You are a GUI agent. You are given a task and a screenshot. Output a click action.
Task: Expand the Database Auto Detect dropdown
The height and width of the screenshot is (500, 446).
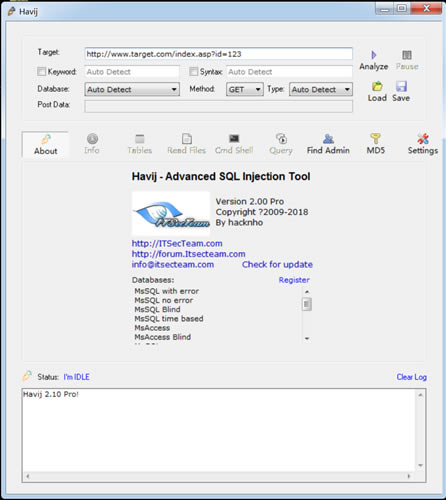tap(132, 89)
